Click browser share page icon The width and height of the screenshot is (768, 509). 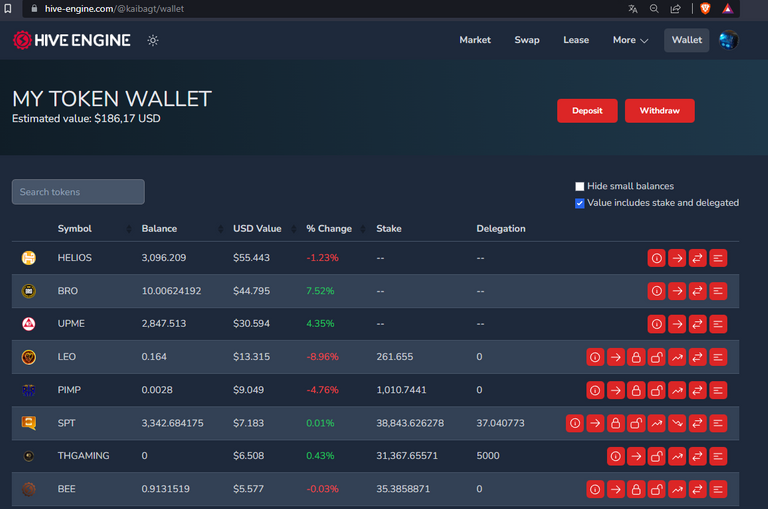coord(675,9)
